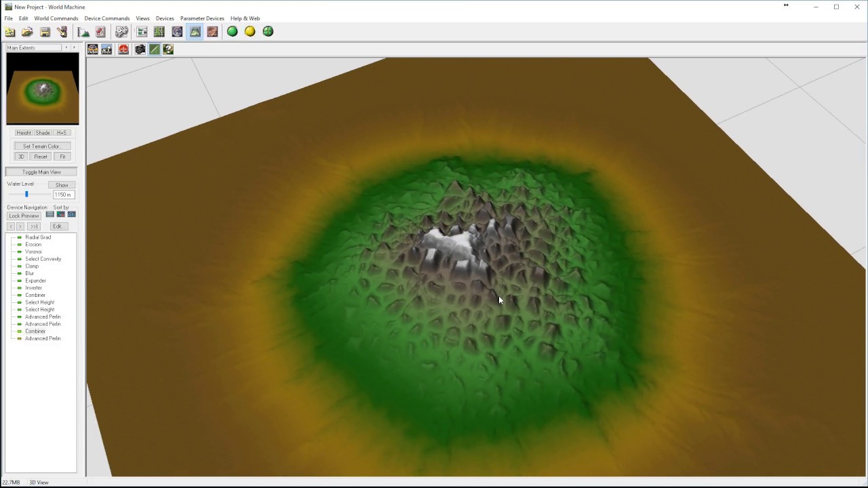868x488 pixels.
Task: Select Height preview mode
Action: (24, 133)
